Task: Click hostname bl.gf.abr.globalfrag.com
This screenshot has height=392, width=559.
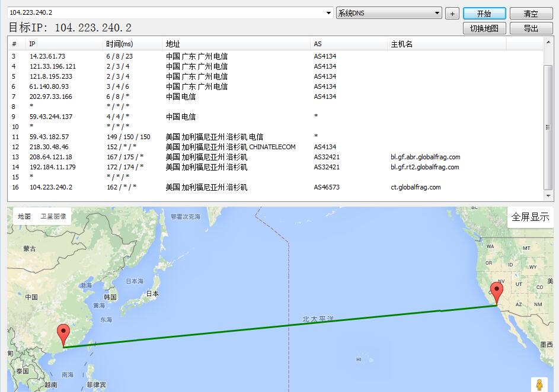Action: point(425,157)
